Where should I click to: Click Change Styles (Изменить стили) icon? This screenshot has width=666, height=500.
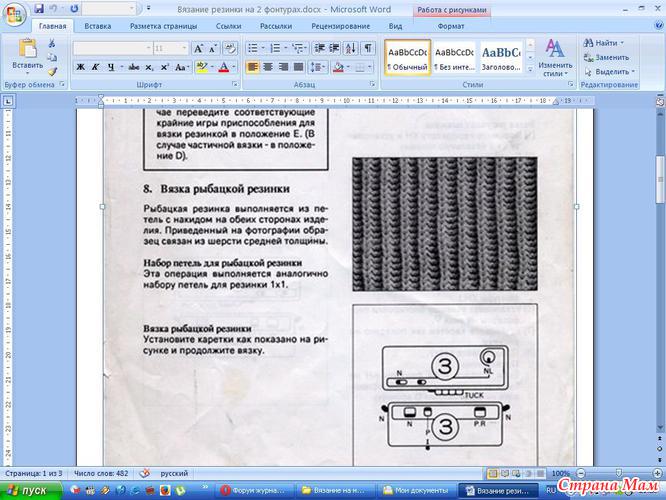pyautogui.click(x=555, y=58)
